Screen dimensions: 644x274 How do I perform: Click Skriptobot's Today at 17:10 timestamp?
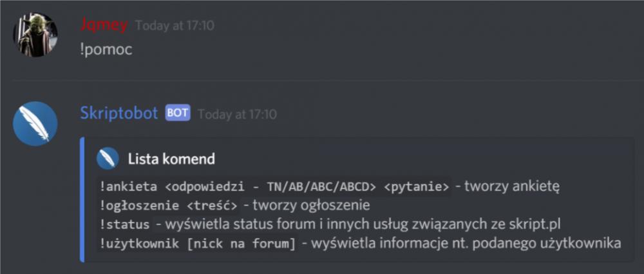(x=238, y=114)
